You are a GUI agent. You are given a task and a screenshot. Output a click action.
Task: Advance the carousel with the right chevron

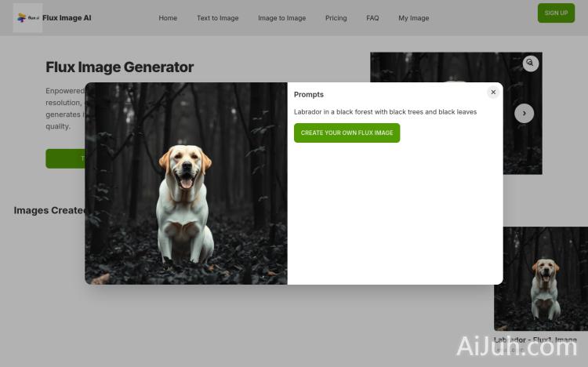pyautogui.click(x=524, y=113)
